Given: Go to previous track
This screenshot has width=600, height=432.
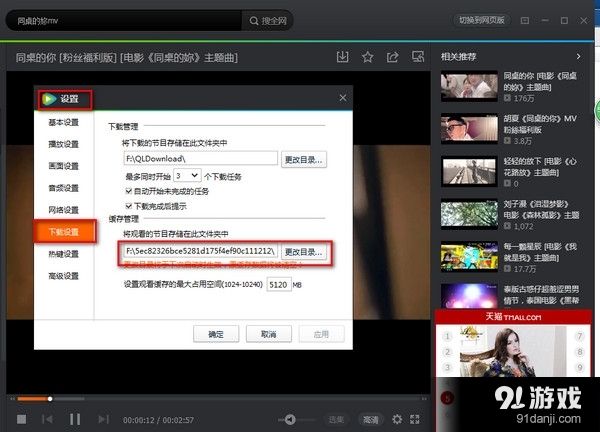Looking at the screenshot, I should 47,419.
